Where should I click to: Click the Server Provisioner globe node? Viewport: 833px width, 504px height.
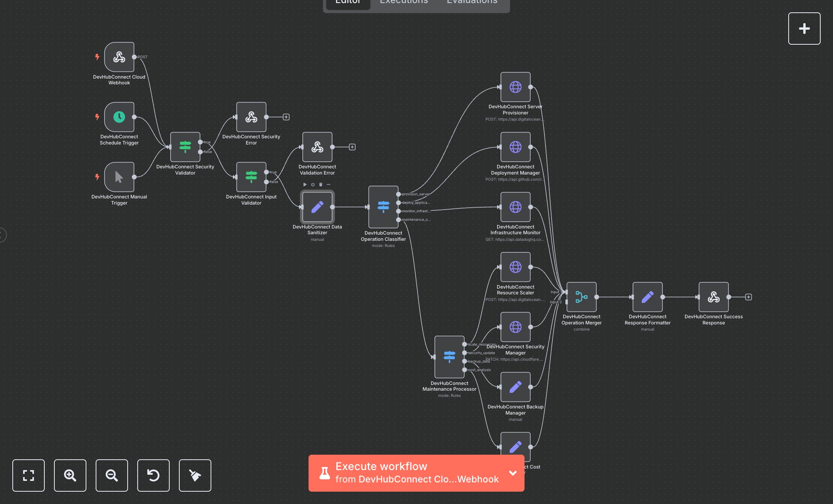click(x=515, y=87)
